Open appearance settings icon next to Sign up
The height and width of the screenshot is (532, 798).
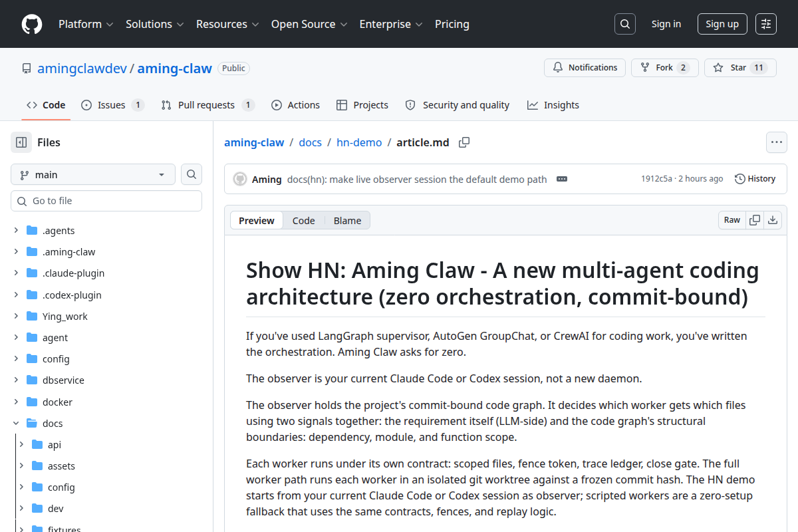(x=766, y=24)
